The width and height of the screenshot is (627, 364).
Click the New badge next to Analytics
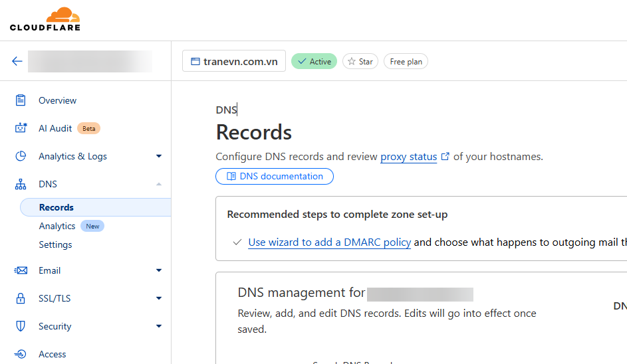coord(92,226)
